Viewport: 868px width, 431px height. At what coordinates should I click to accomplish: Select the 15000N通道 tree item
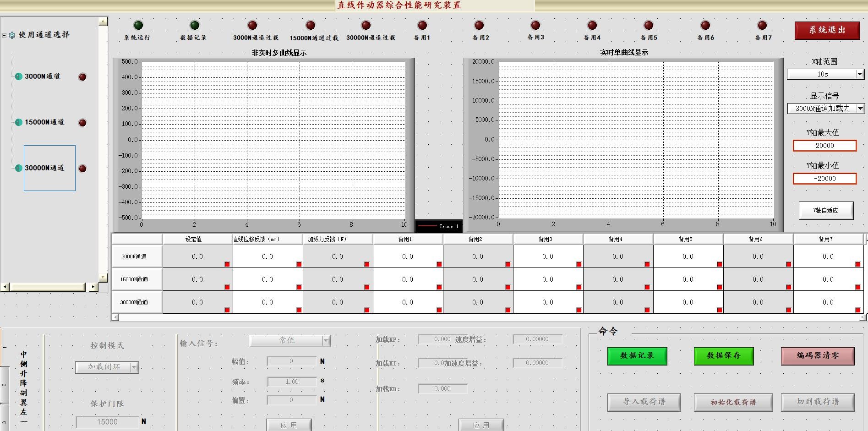44,122
